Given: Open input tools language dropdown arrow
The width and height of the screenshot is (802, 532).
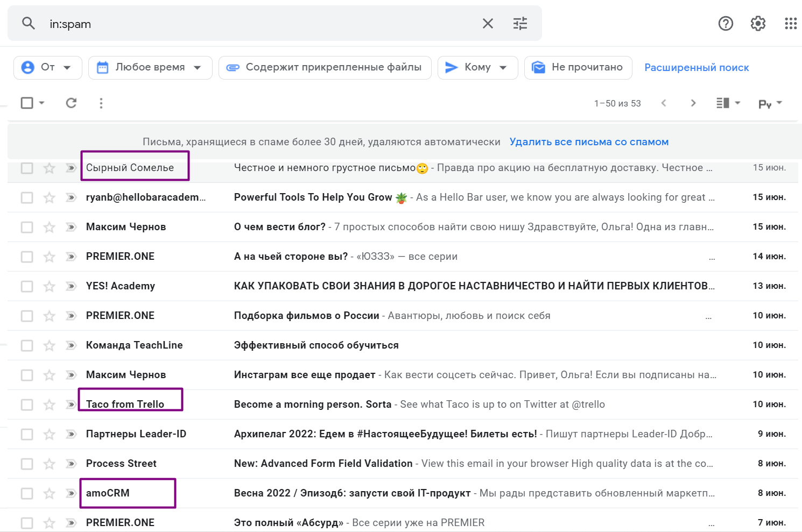Looking at the screenshot, I should [779, 103].
